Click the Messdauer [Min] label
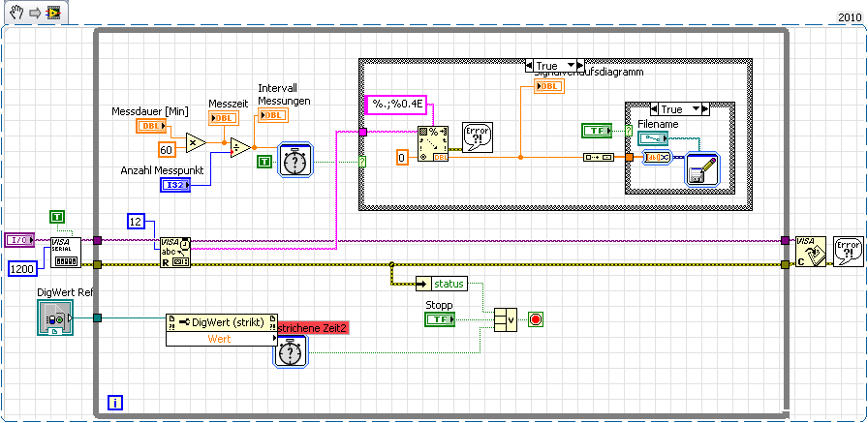The height and width of the screenshot is (423, 868). click(x=150, y=111)
